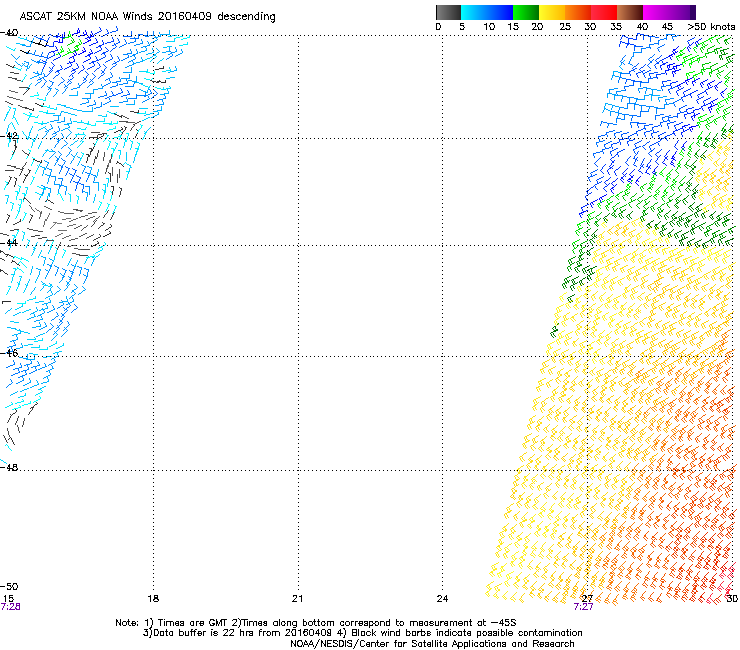Click the '18' longitude axis label
This screenshot has height=650, width=740.
153,599
